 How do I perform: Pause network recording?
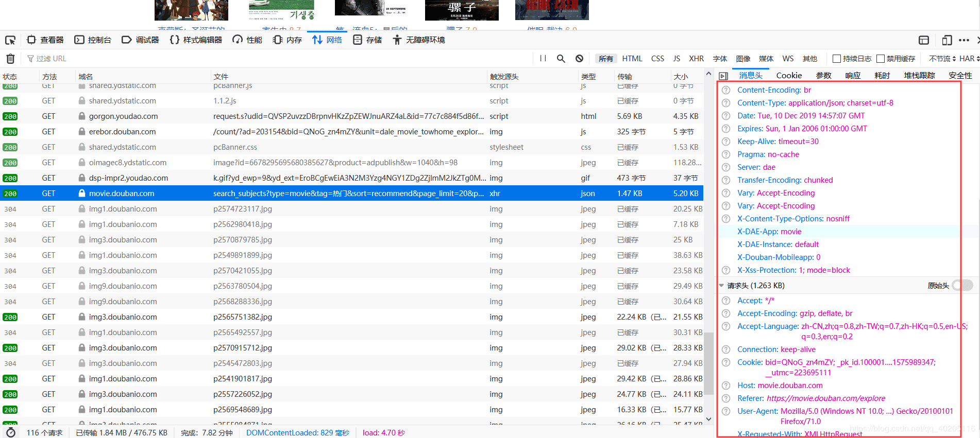click(543, 59)
